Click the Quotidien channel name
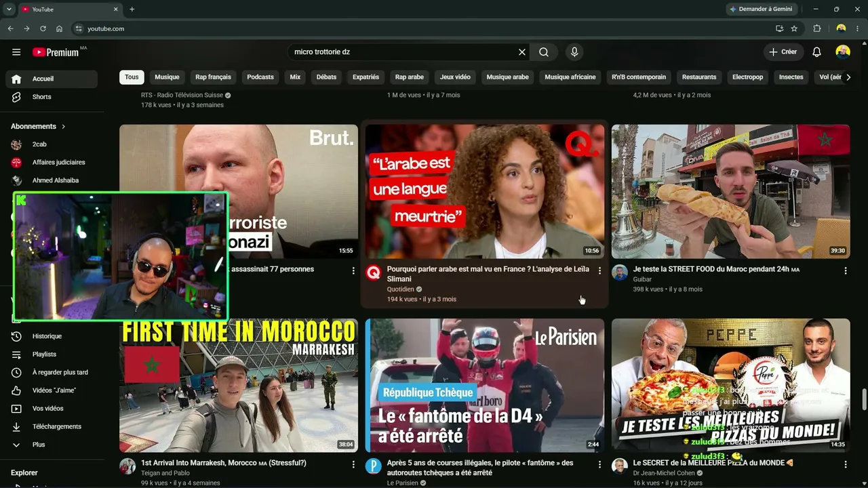This screenshot has height=488, width=868. [x=400, y=289]
